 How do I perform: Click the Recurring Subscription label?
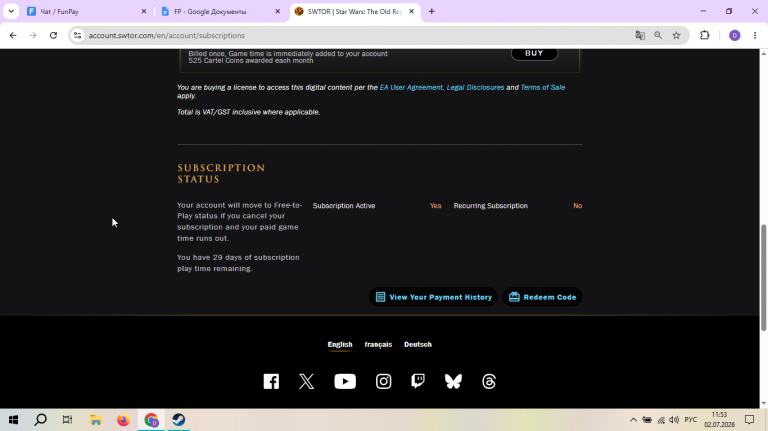(491, 206)
